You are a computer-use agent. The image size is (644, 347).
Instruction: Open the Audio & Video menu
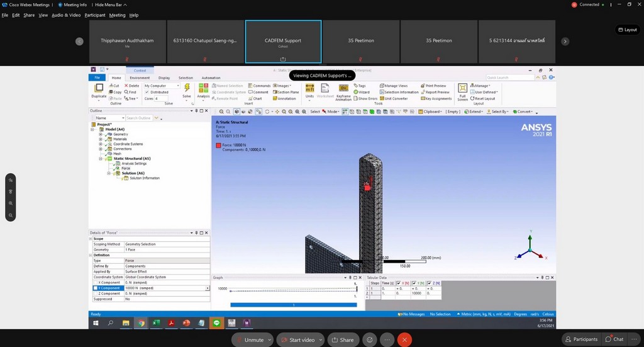[x=66, y=15]
